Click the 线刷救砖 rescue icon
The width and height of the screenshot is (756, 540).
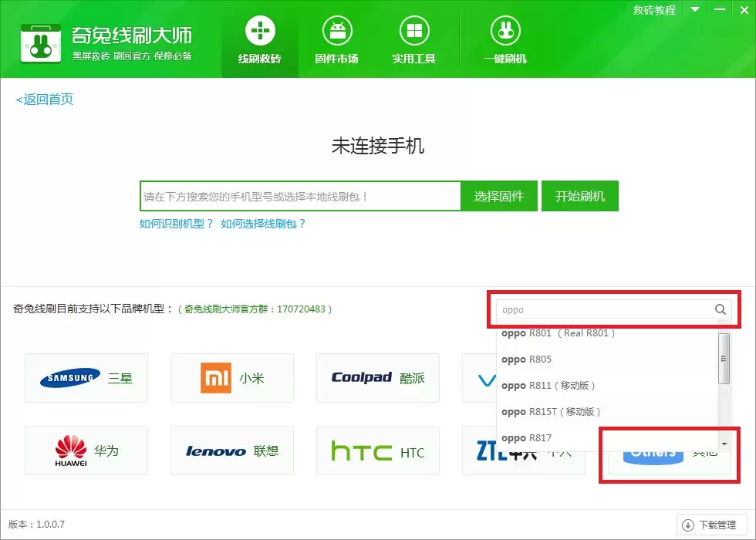point(259,39)
